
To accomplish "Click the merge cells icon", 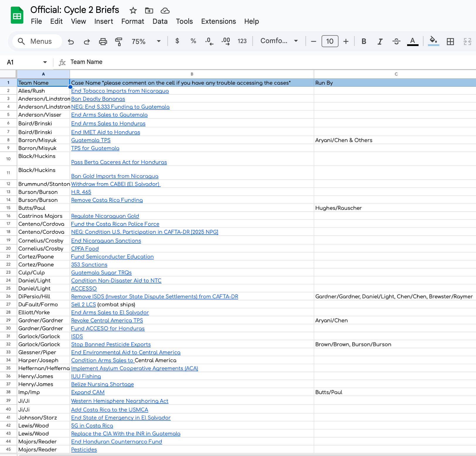I will (x=467, y=42).
